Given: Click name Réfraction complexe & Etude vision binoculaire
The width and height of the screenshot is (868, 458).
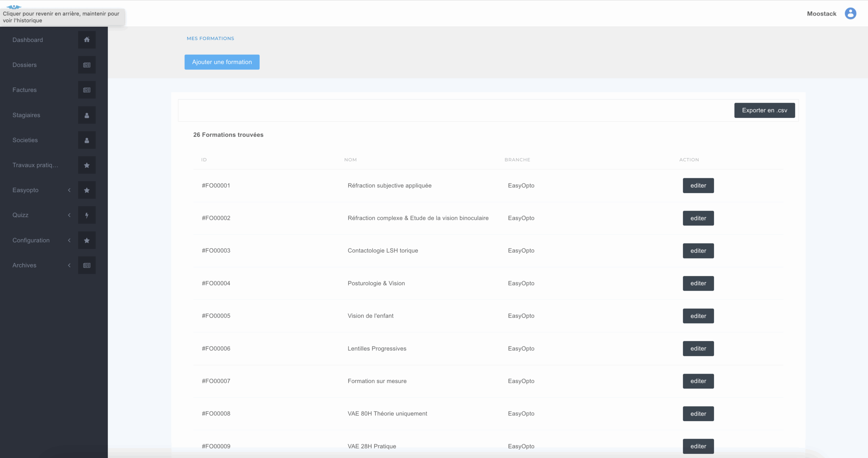Looking at the screenshot, I should coord(418,218).
